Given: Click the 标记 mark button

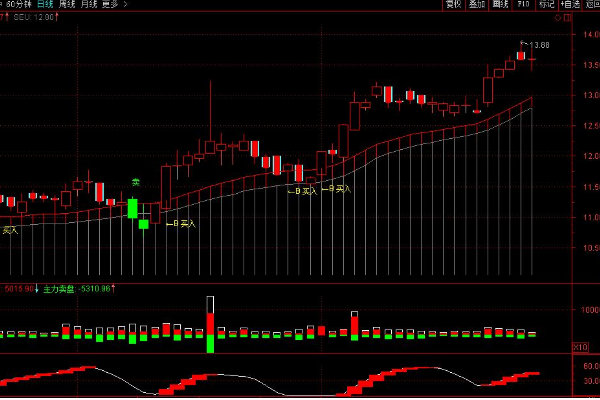Looking at the screenshot, I should 546,5.
